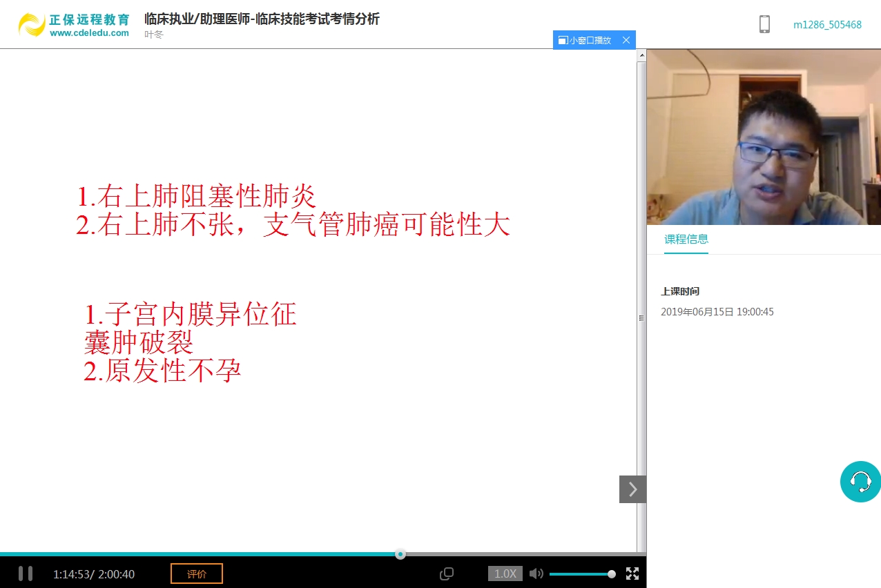Image resolution: width=881 pixels, height=588 pixels.
Task: Open the m1286_505468 user account link
Action: pos(827,25)
